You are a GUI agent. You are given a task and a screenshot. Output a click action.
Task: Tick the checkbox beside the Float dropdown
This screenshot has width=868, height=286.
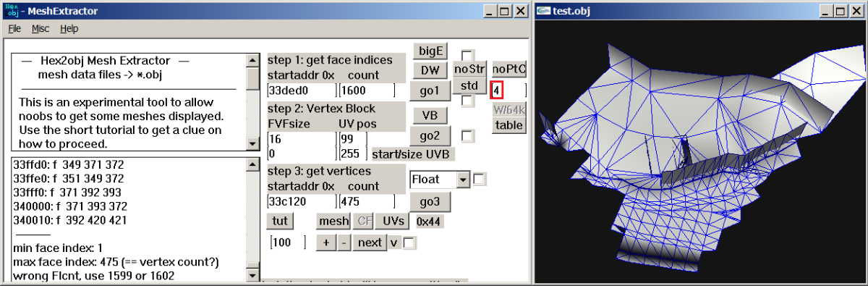coord(479,178)
